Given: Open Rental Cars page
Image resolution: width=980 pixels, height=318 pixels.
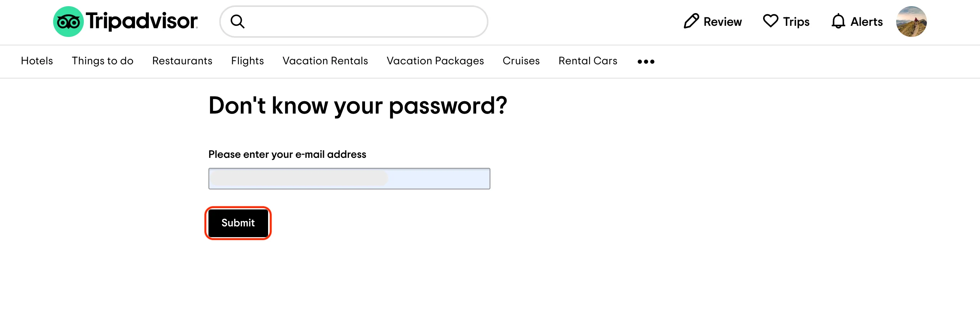Looking at the screenshot, I should tap(588, 61).
